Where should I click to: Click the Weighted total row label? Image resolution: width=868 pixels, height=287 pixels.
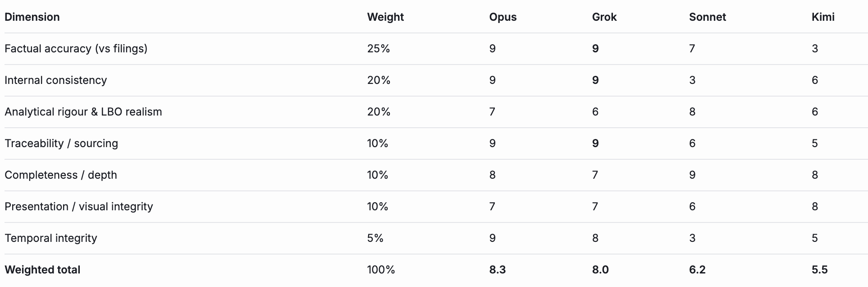pyautogui.click(x=42, y=270)
